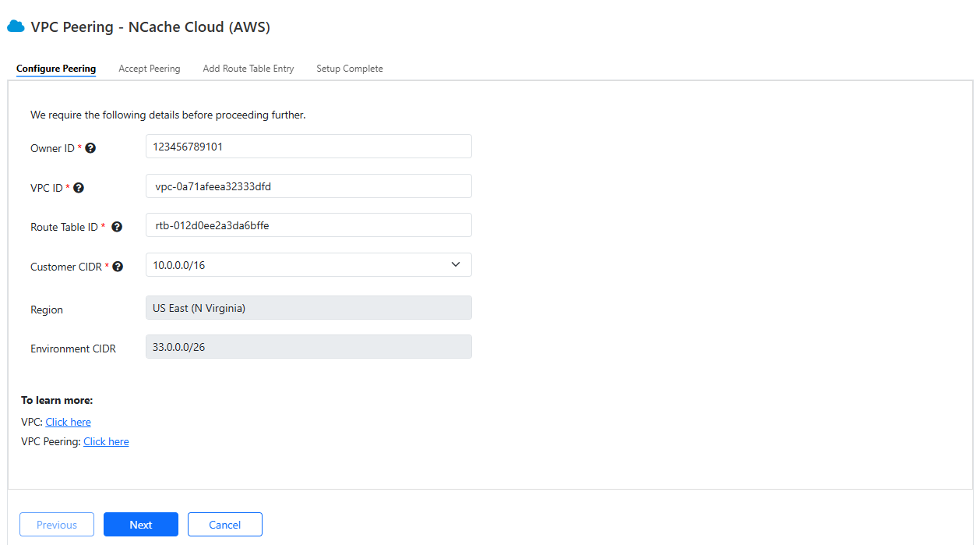Screen dimensions: 980x545
Task: Show help for the Owner ID field
Action: [90, 148]
